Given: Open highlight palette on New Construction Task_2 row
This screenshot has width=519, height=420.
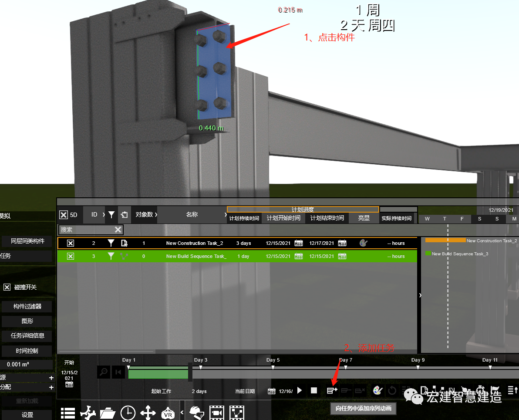Looking at the screenshot, I should click(364, 243).
